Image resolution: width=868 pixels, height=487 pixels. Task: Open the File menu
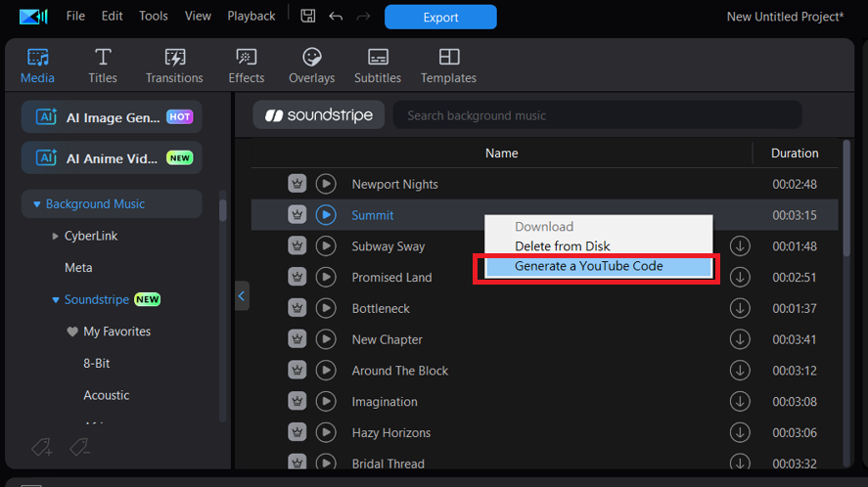tap(75, 16)
